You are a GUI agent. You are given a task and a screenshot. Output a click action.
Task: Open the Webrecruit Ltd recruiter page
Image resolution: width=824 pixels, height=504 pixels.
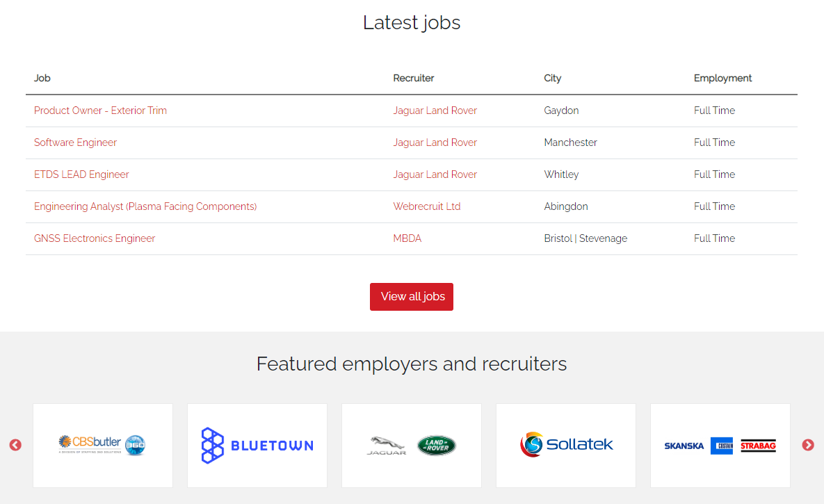(426, 206)
